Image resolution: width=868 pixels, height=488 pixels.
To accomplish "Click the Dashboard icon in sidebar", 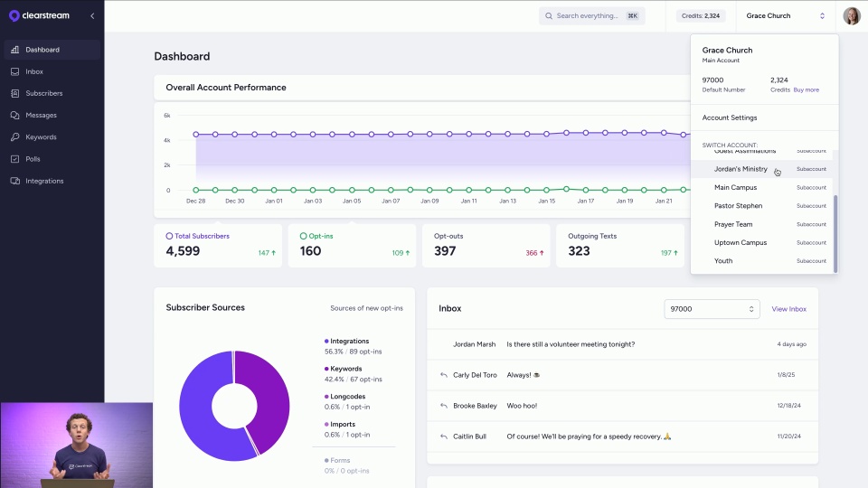I will tap(15, 50).
